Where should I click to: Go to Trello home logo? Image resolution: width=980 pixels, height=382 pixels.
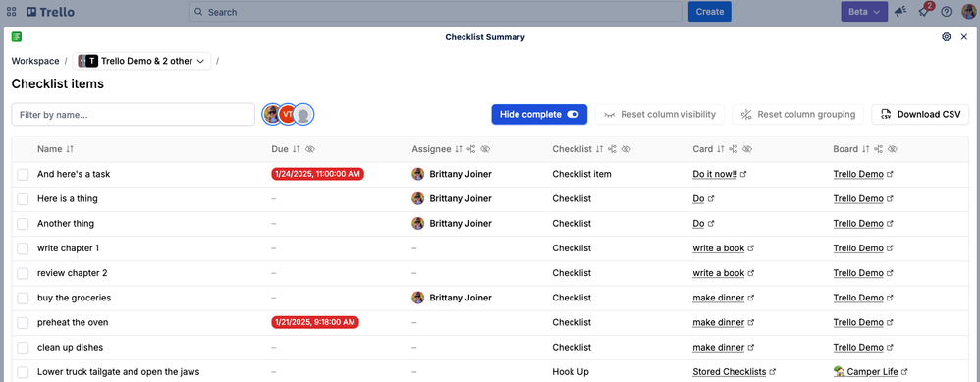51,11
